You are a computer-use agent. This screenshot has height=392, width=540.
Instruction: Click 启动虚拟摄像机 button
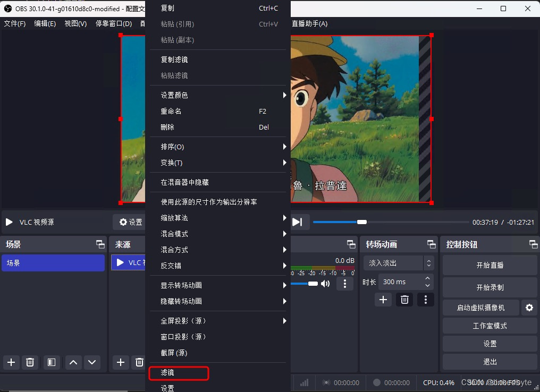pos(481,308)
